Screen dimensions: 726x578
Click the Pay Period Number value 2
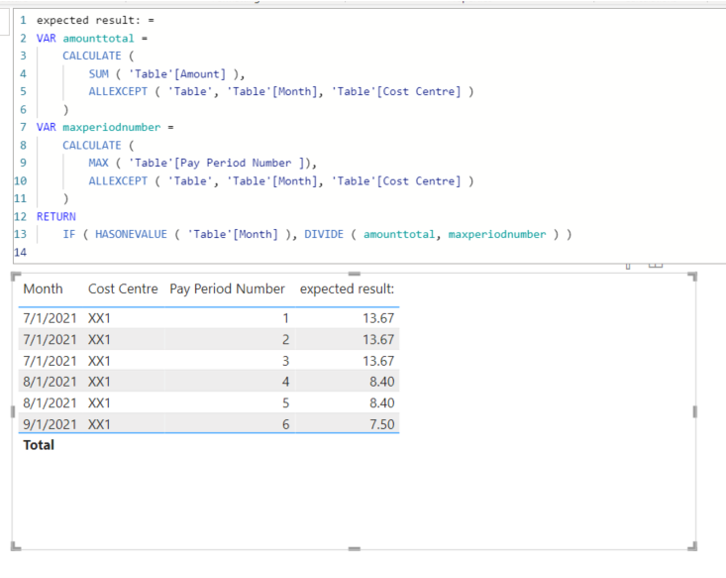[286, 339]
